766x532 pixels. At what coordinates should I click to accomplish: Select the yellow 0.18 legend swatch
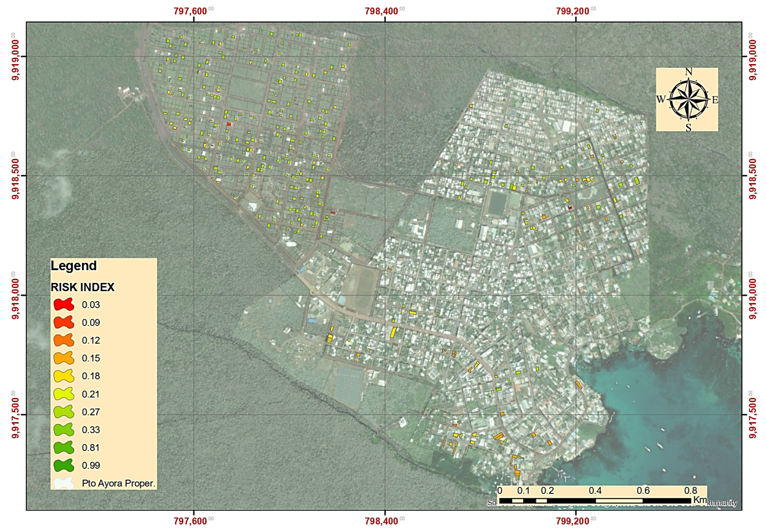64,376
